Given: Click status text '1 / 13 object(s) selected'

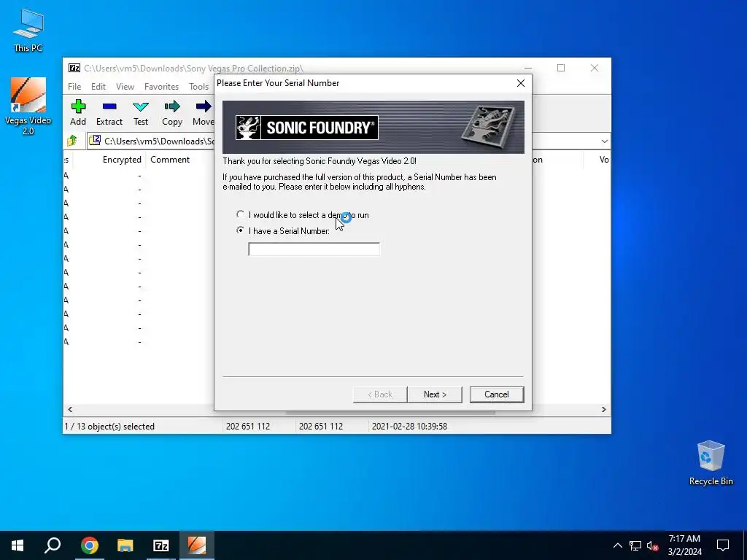Looking at the screenshot, I should point(109,427).
